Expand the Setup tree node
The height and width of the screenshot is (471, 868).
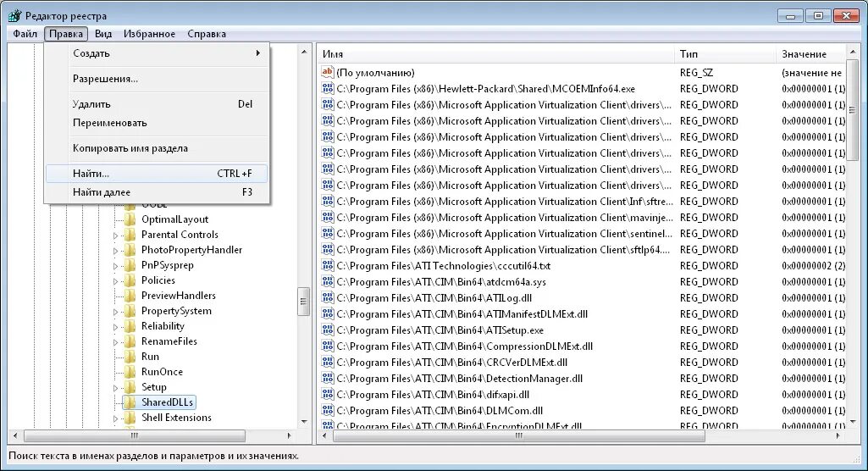116,388
